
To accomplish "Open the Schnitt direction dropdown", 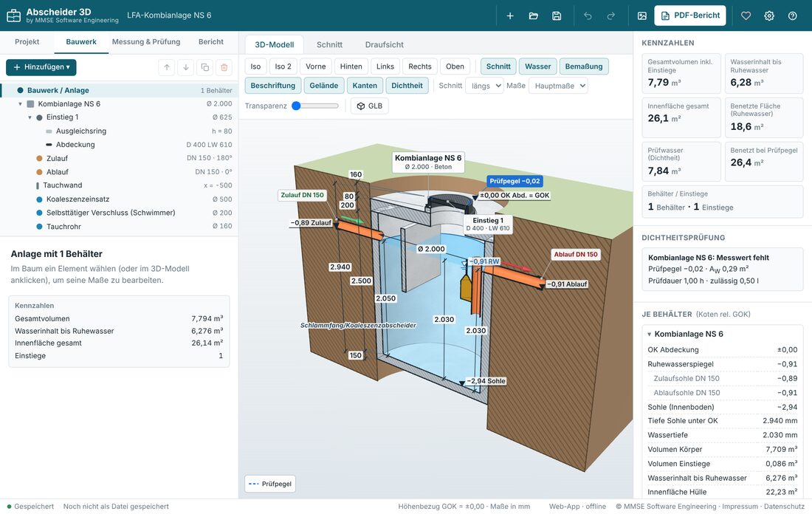I will 485,86.
